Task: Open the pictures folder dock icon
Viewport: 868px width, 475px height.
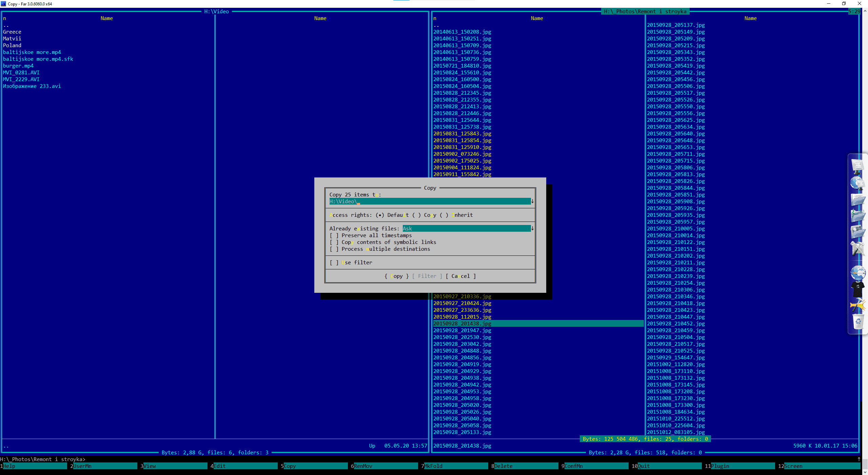Action: 857,232
